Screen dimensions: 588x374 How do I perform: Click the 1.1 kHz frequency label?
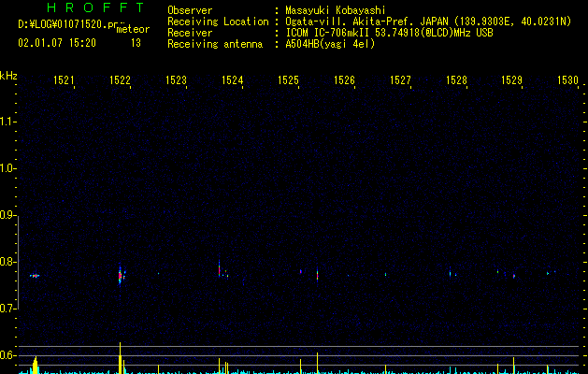point(8,122)
